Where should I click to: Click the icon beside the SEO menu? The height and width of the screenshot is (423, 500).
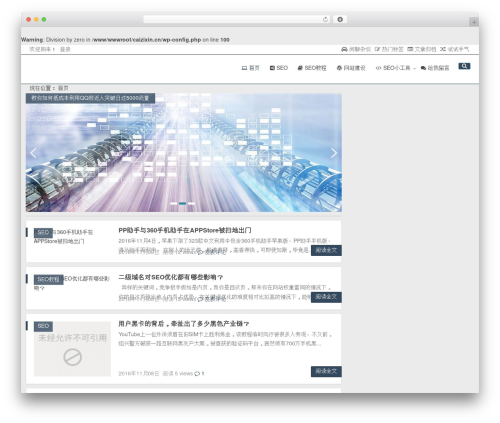coord(272,68)
